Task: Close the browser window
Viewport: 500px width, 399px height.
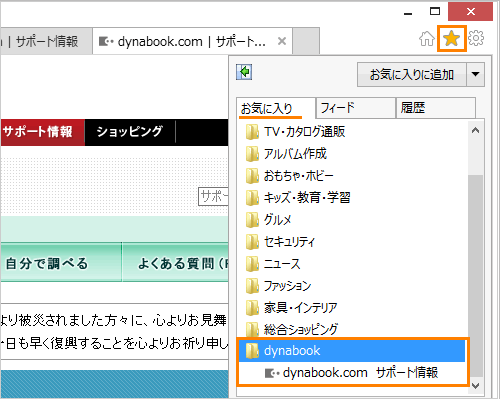Action: [x=470, y=12]
